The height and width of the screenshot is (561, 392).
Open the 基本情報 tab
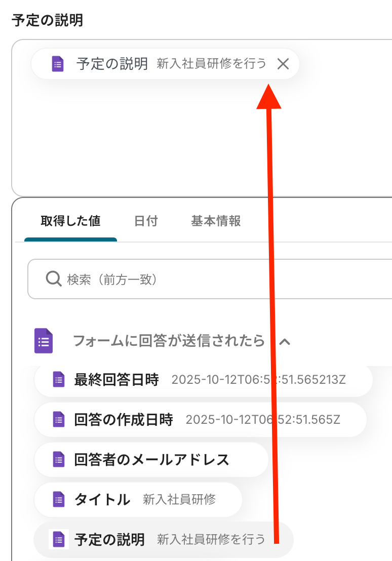pos(216,221)
